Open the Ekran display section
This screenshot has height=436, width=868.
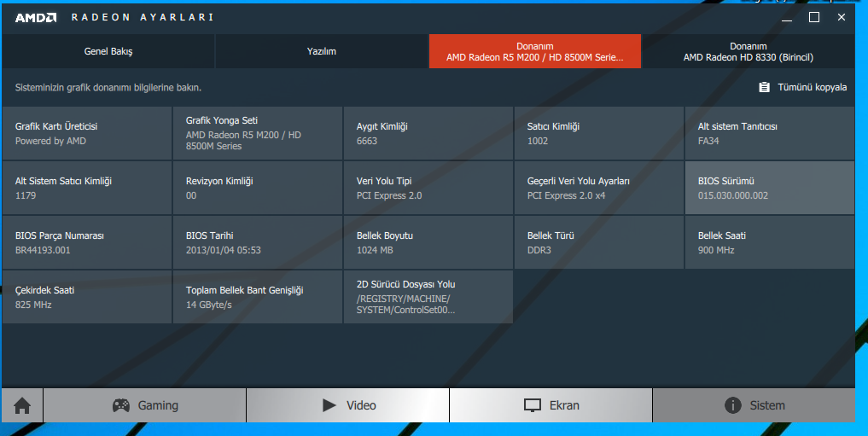(551, 405)
